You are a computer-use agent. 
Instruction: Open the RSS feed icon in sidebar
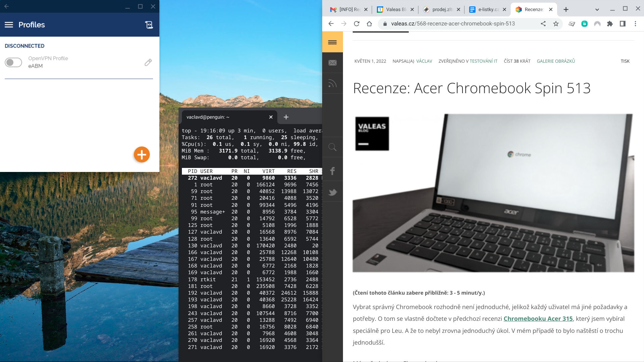pyautogui.click(x=333, y=83)
